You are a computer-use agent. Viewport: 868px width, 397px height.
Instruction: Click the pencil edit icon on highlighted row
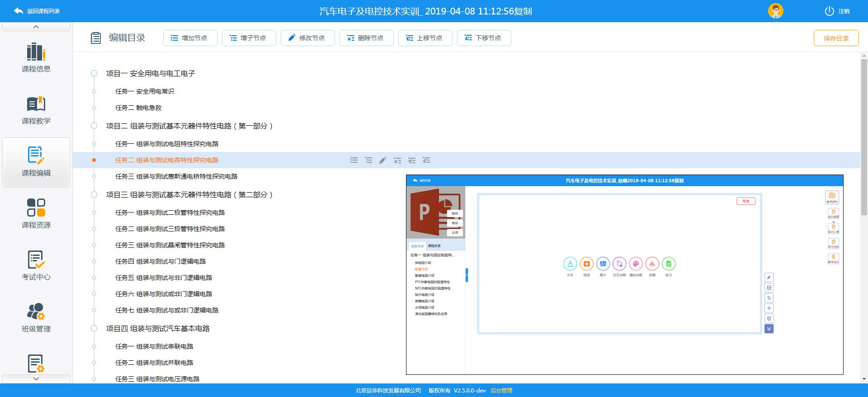tap(382, 160)
